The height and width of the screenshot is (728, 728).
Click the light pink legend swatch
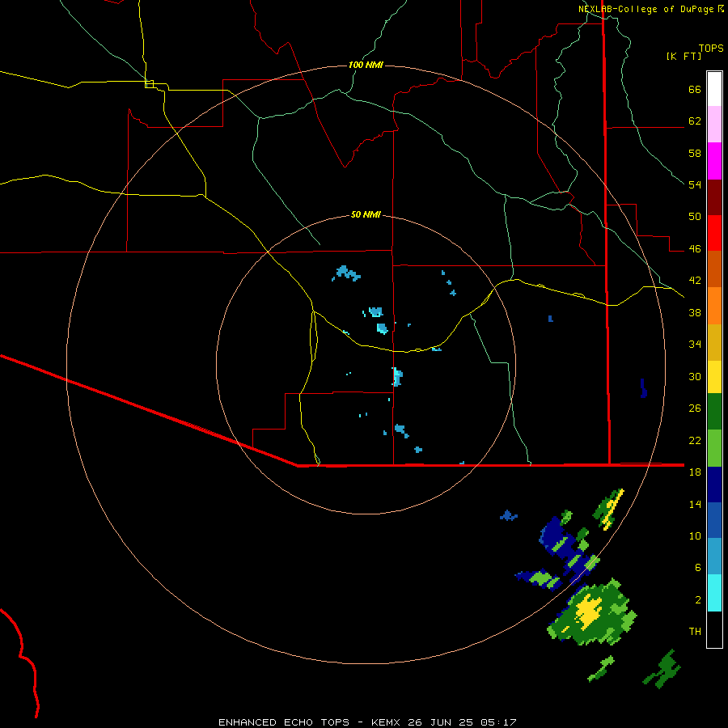714,124
